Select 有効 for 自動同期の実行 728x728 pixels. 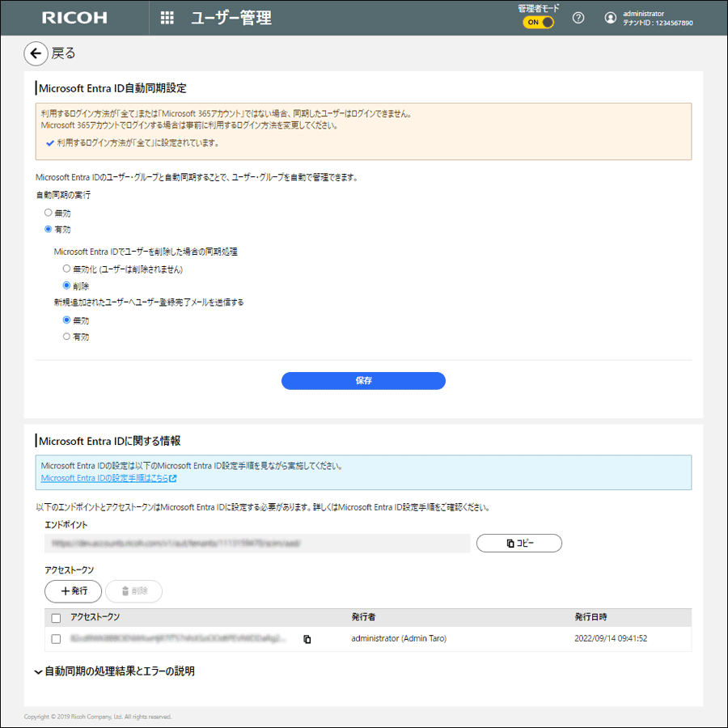coord(49,230)
